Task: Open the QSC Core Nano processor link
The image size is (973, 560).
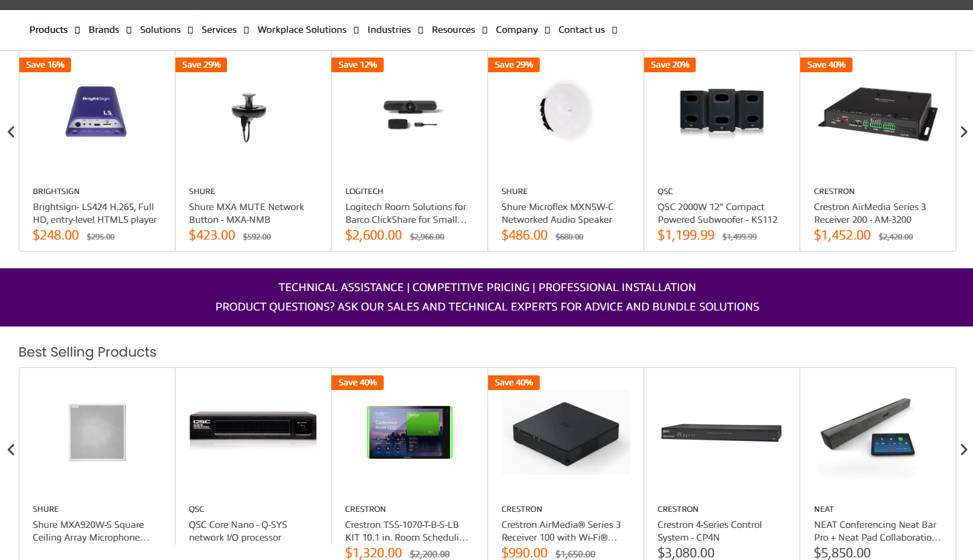Action: [238, 531]
